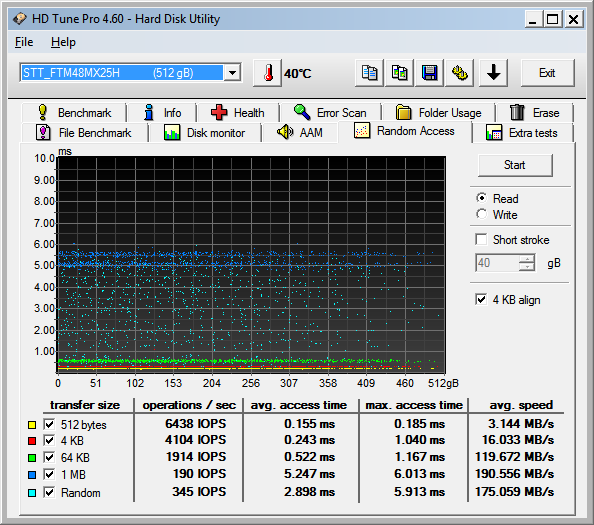Increase short stroke value with up stepper
The width and height of the screenshot is (594, 525).
(x=527, y=259)
